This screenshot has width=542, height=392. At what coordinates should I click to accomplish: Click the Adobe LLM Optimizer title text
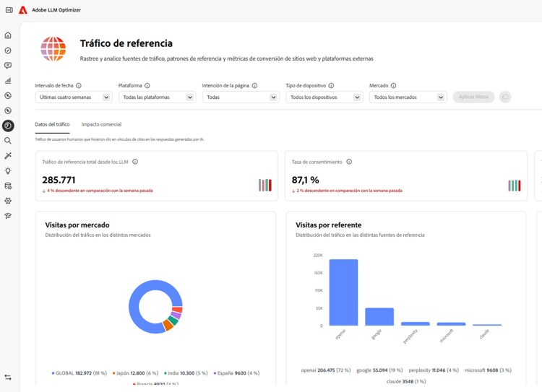pos(56,10)
